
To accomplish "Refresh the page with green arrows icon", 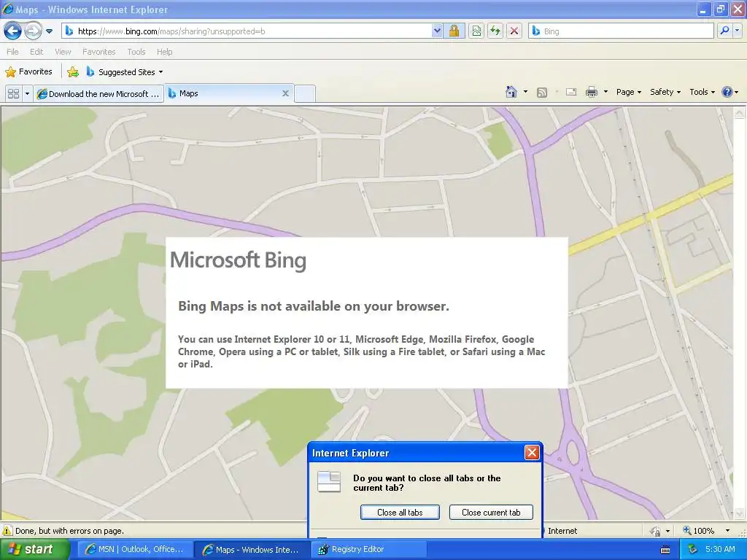I will tap(495, 31).
